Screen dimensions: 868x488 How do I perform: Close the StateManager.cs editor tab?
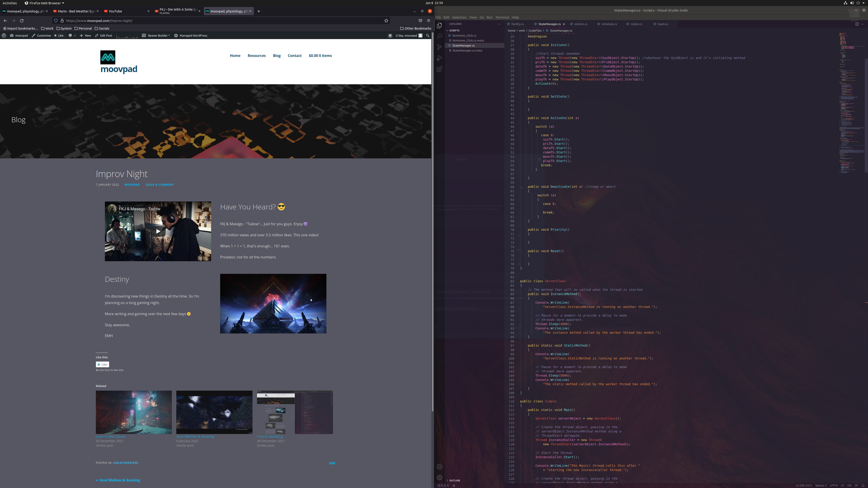[x=564, y=24]
